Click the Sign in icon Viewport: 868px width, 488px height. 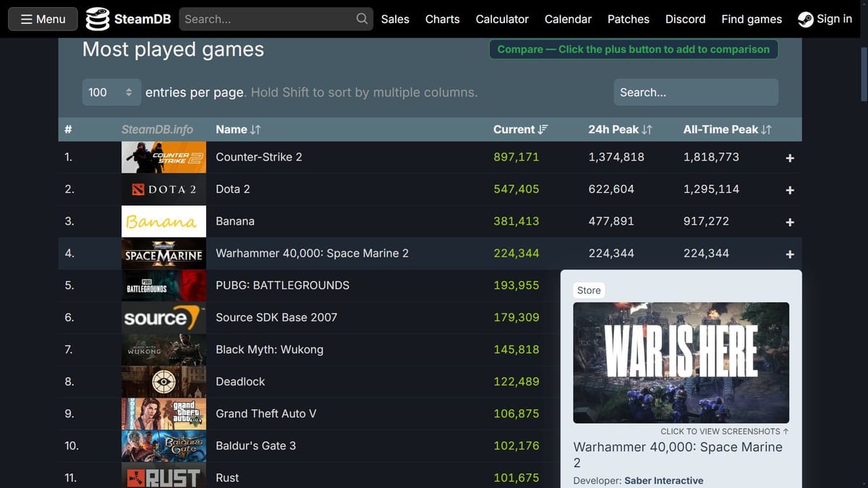tap(805, 19)
